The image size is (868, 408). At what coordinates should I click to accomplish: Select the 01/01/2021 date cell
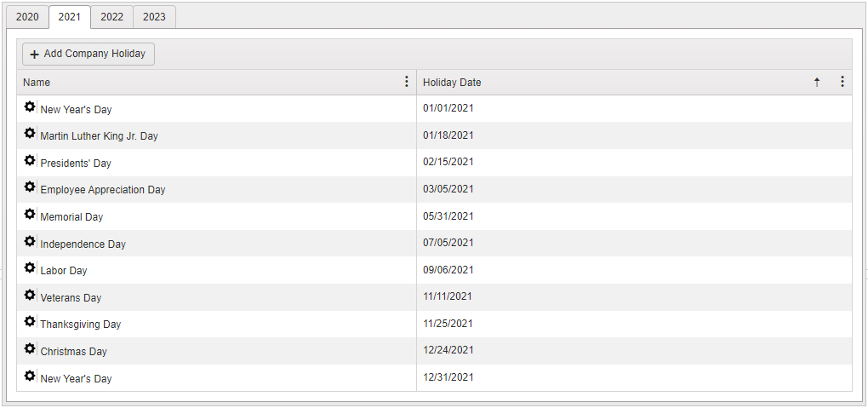point(448,108)
